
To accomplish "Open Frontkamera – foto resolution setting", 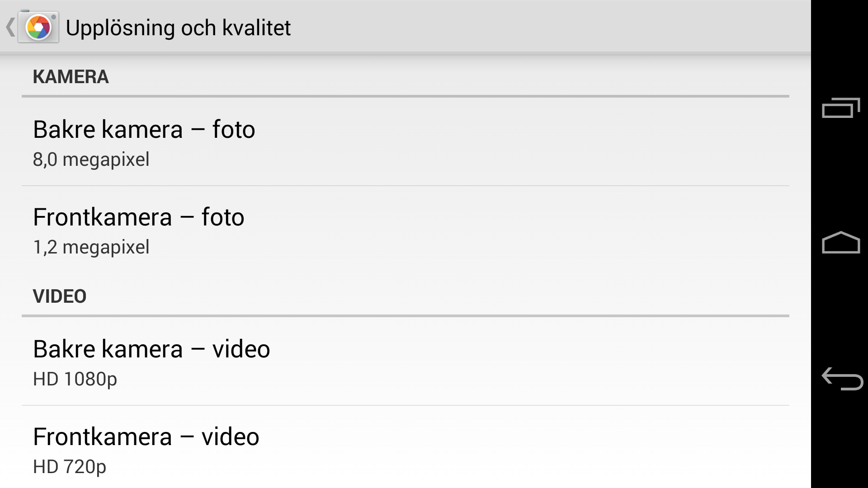I will click(406, 230).
